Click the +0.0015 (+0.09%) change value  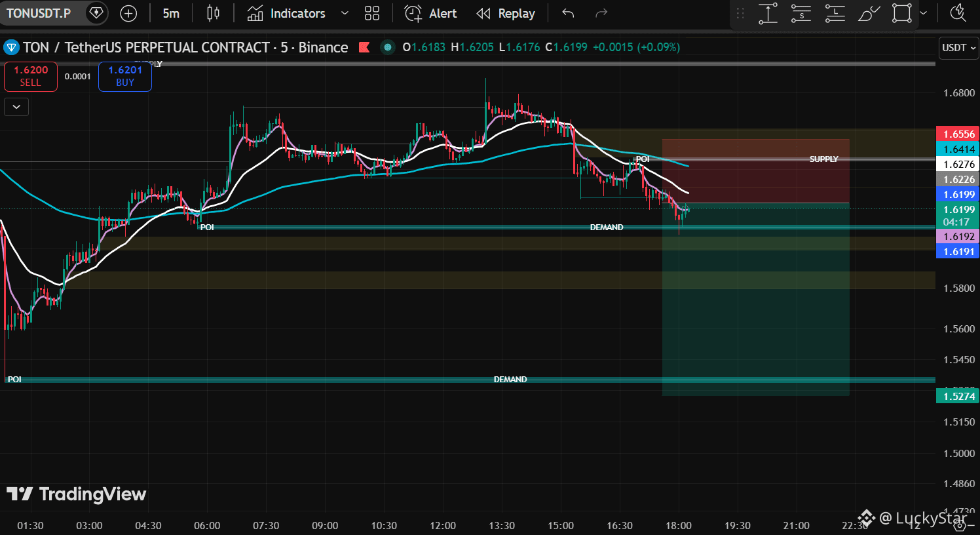tap(636, 47)
